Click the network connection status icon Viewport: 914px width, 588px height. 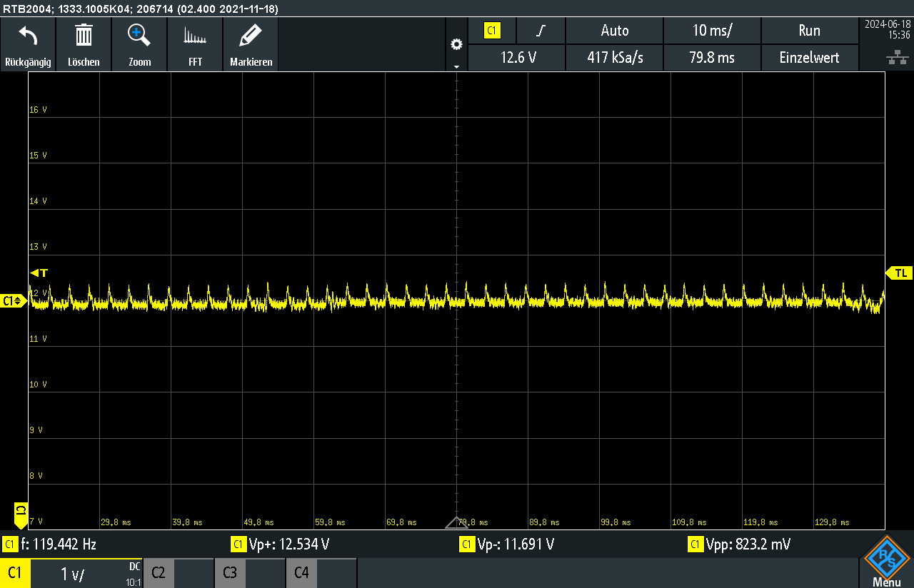pos(892,57)
